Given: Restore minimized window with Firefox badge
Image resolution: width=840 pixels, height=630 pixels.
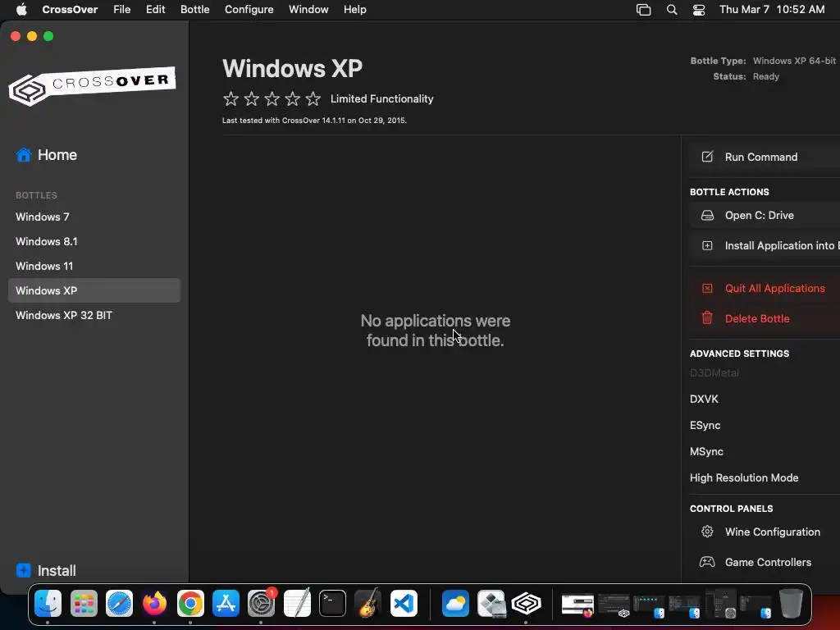Looking at the screenshot, I should tap(577, 605).
